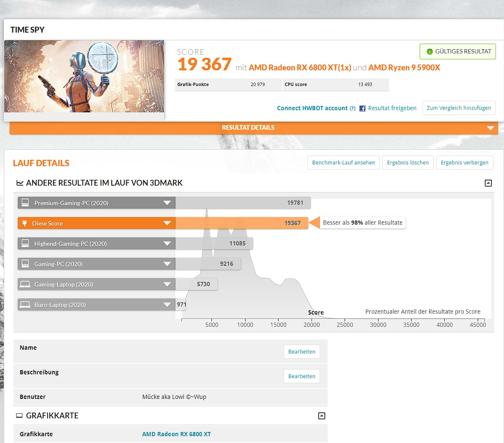The image size is (504, 443).
Task: Click the desktop icon in Gaming-PC (2020) row
Action: [x=25, y=264]
